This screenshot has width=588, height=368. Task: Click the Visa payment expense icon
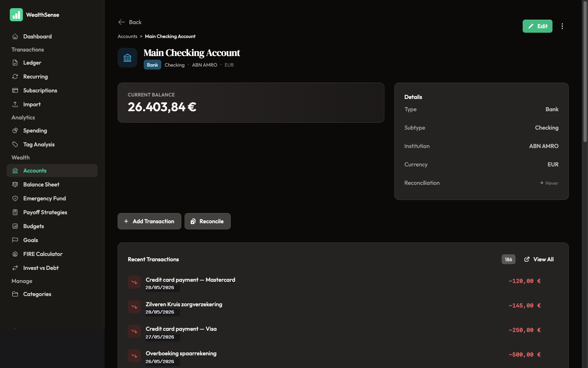134,331
